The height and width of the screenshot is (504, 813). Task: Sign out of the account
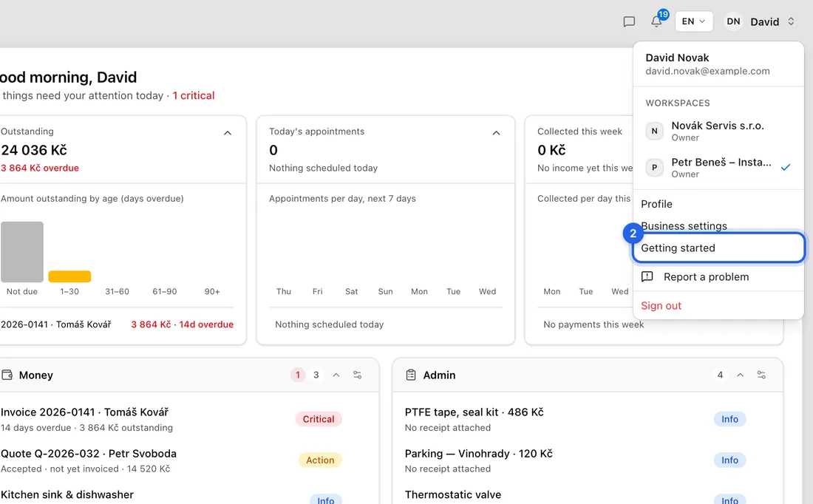pos(661,305)
